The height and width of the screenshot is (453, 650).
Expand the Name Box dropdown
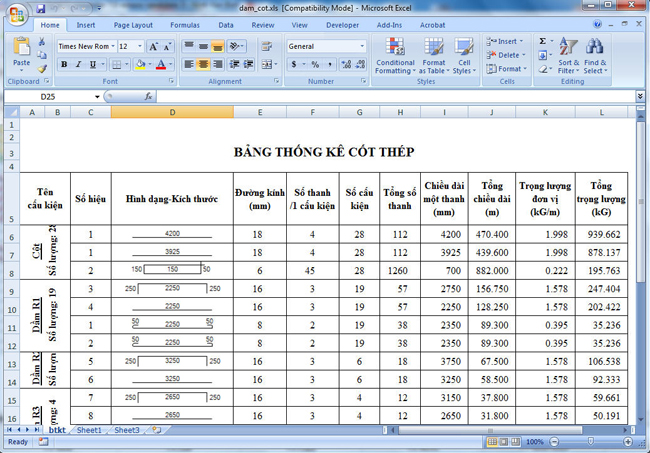[x=98, y=97]
